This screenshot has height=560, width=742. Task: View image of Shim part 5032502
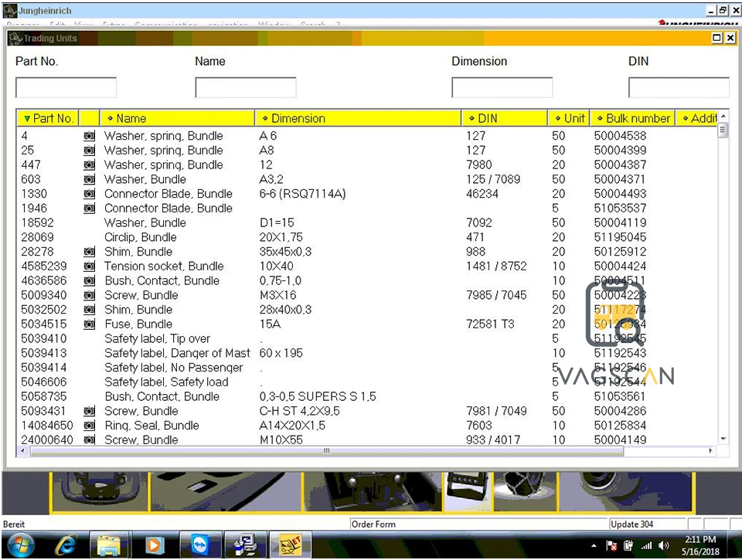point(89,310)
